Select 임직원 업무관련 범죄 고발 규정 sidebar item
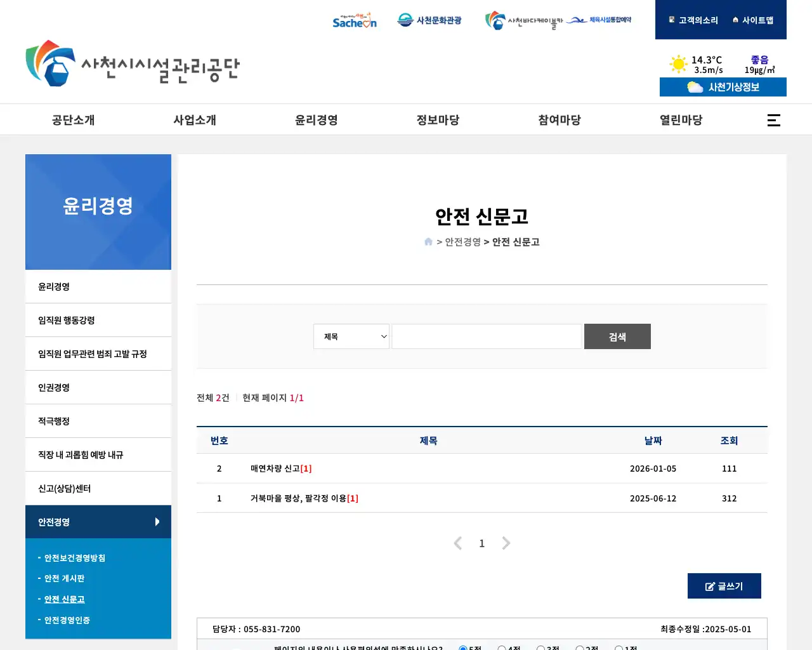The image size is (812, 650). (98, 354)
